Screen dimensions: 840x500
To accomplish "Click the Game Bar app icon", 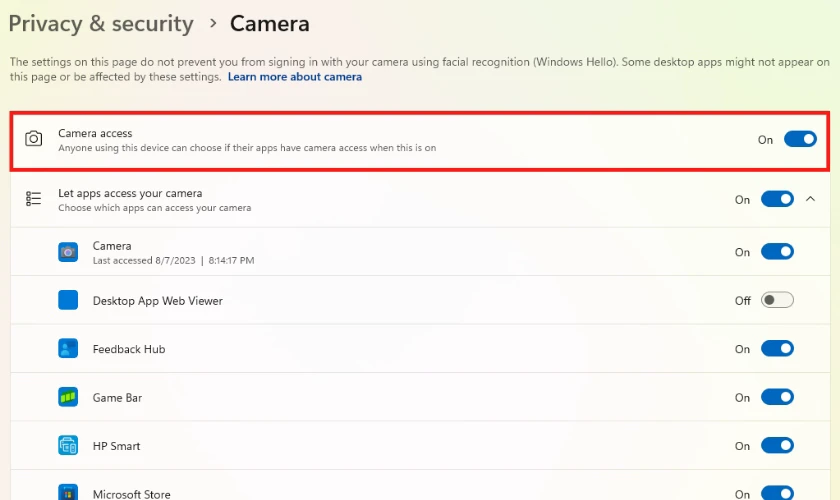I will [68, 397].
